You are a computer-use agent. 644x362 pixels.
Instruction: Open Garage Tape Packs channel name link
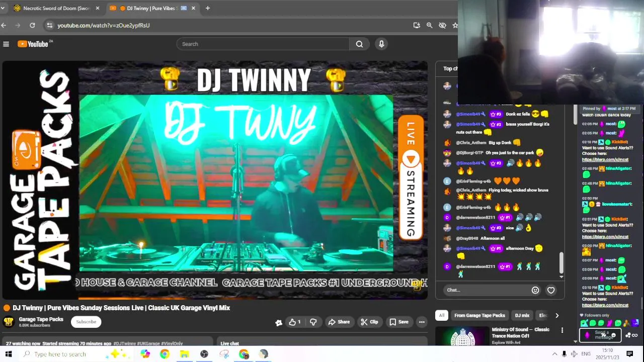point(41,319)
